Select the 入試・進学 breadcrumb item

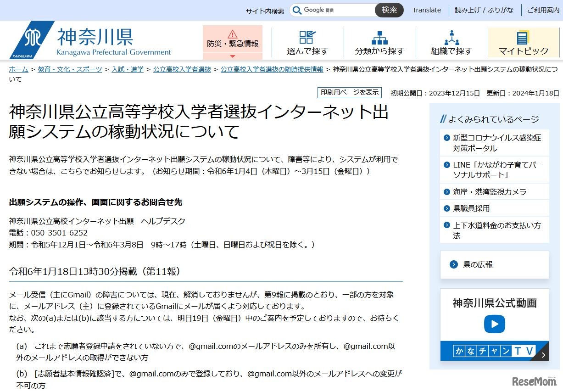tap(127, 69)
